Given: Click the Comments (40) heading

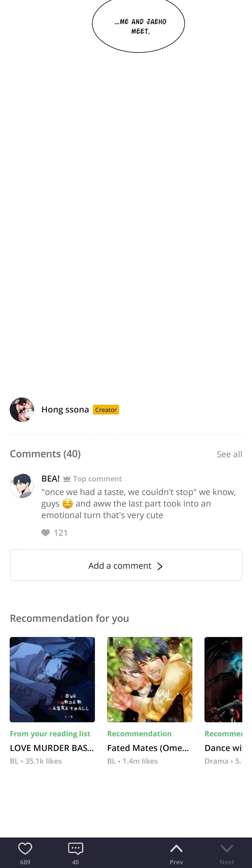Looking at the screenshot, I should (45, 454).
